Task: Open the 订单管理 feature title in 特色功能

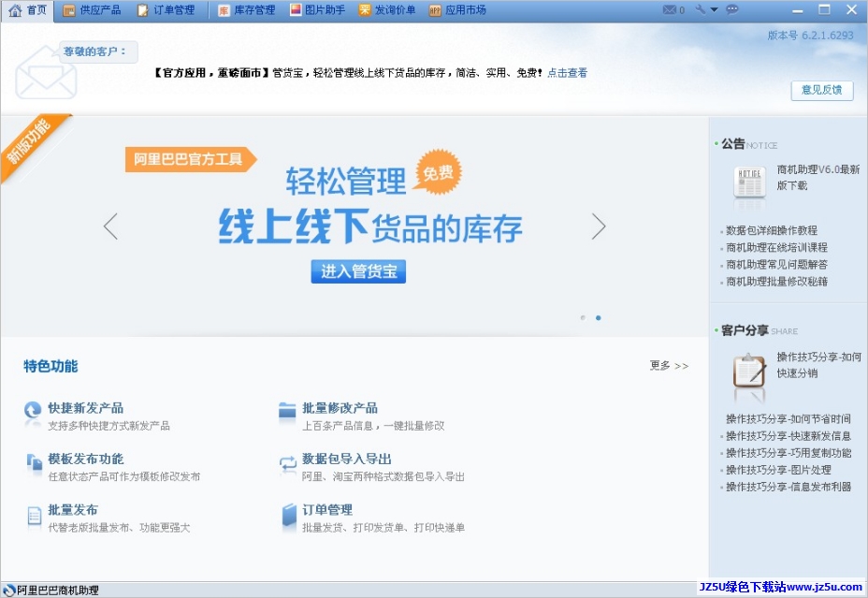Action: [x=327, y=510]
